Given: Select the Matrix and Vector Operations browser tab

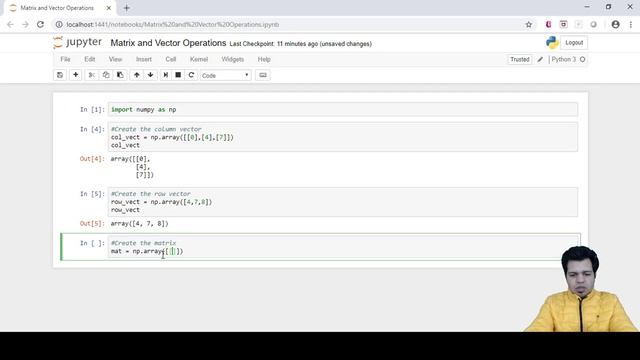Looking at the screenshot, I should (57, 8).
